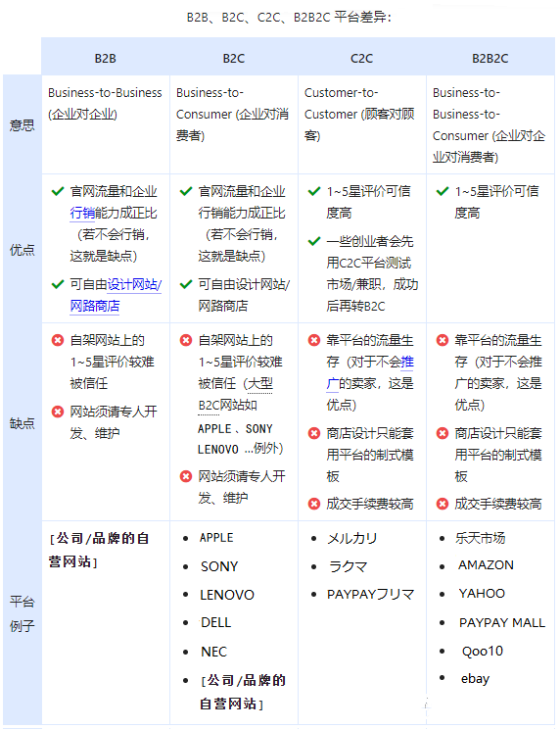Click ラクマ in the C2C examples
The image size is (560, 729).
point(348,566)
